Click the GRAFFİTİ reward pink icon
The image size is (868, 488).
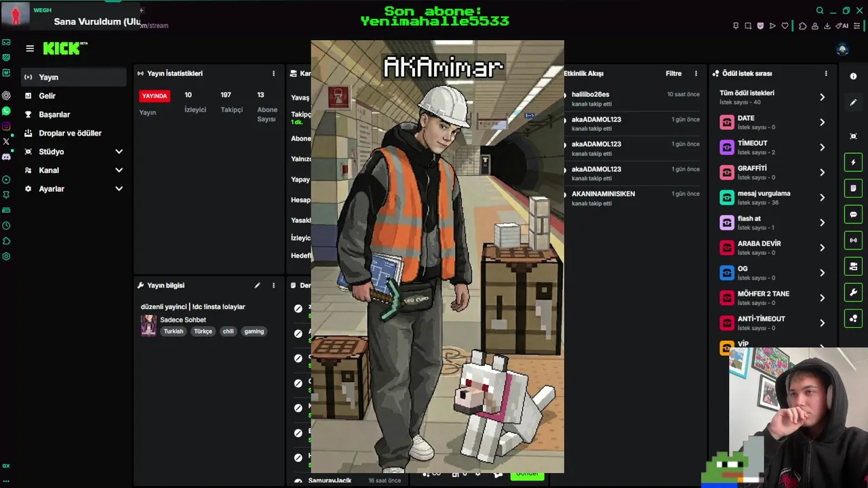(727, 172)
